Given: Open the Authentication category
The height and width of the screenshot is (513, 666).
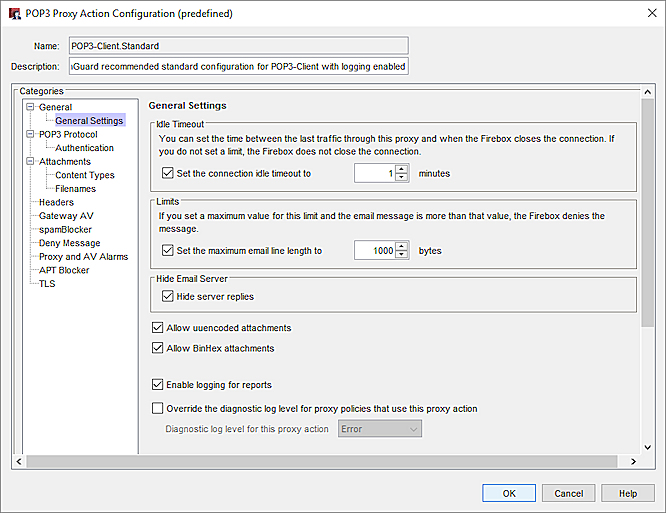Looking at the screenshot, I should tap(85, 148).
